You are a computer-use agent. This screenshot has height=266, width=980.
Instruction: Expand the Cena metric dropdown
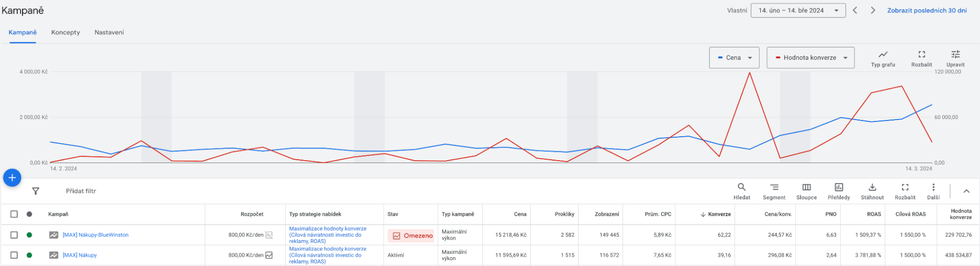pos(734,58)
